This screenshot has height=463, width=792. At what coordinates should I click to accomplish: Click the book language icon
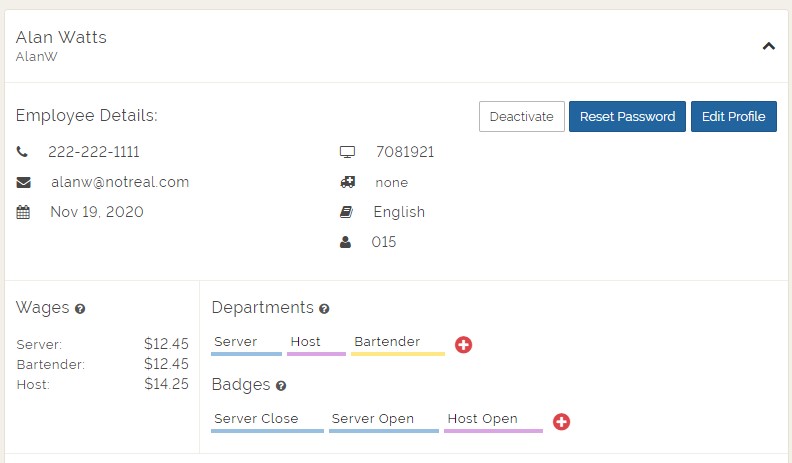[x=346, y=213]
